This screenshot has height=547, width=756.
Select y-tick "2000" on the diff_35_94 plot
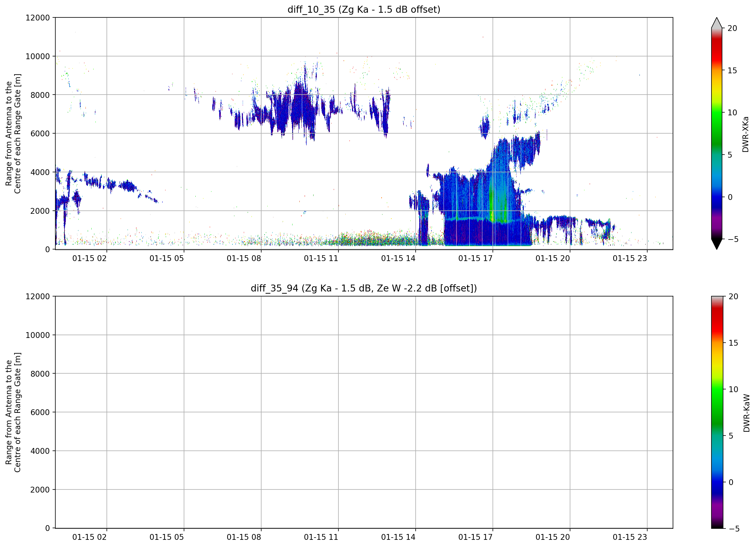pos(40,490)
